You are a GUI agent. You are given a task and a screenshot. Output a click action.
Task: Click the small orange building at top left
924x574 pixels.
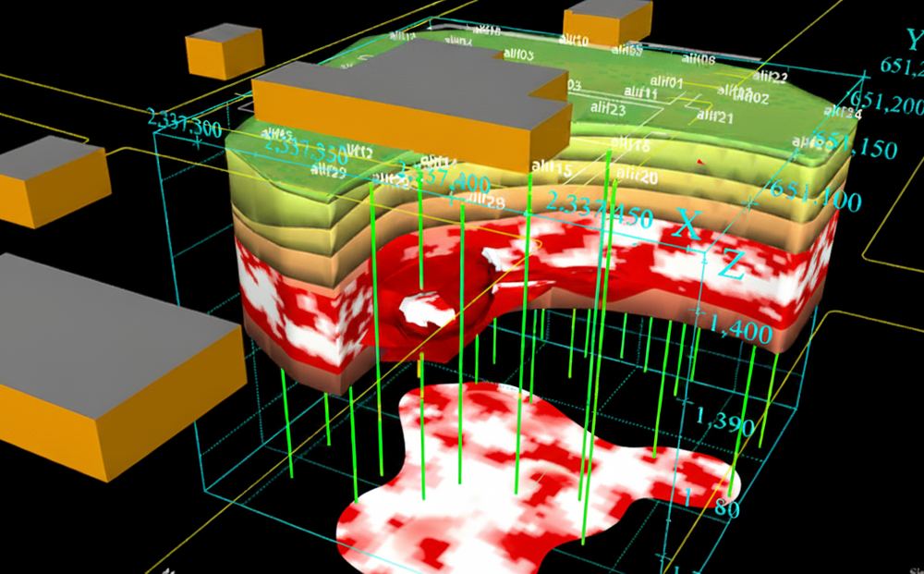pos(225,51)
